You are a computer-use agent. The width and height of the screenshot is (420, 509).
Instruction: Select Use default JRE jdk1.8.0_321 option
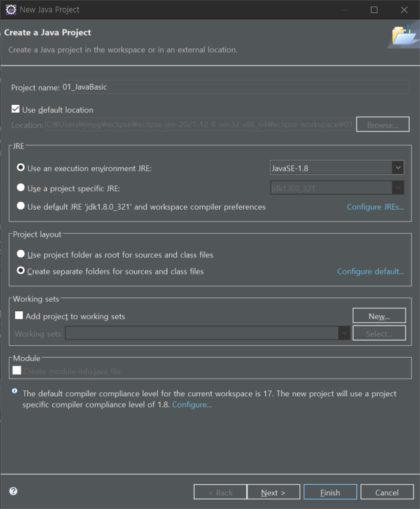pos(21,206)
